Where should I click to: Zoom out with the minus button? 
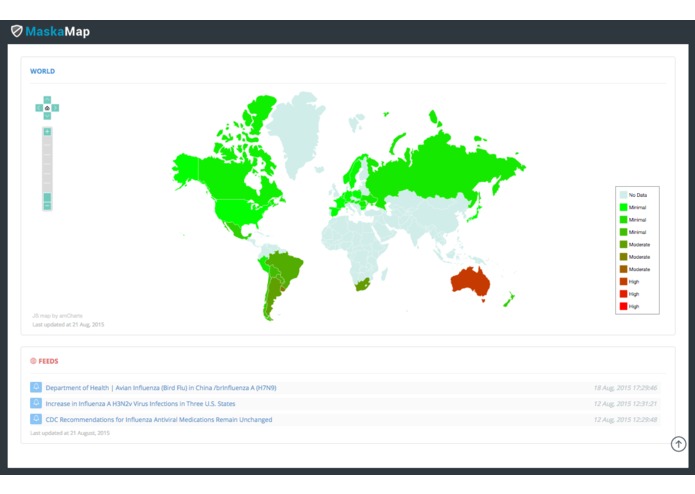[x=47, y=206]
